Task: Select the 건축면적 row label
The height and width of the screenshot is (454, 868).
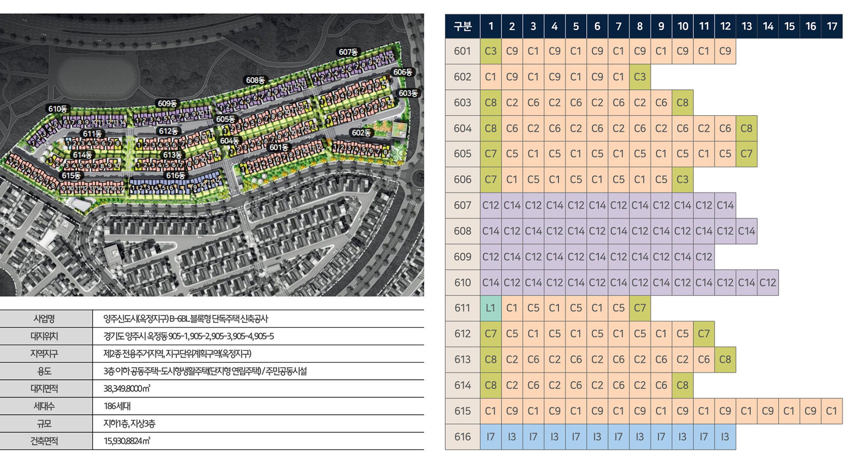Action: [x=44, y=441]
